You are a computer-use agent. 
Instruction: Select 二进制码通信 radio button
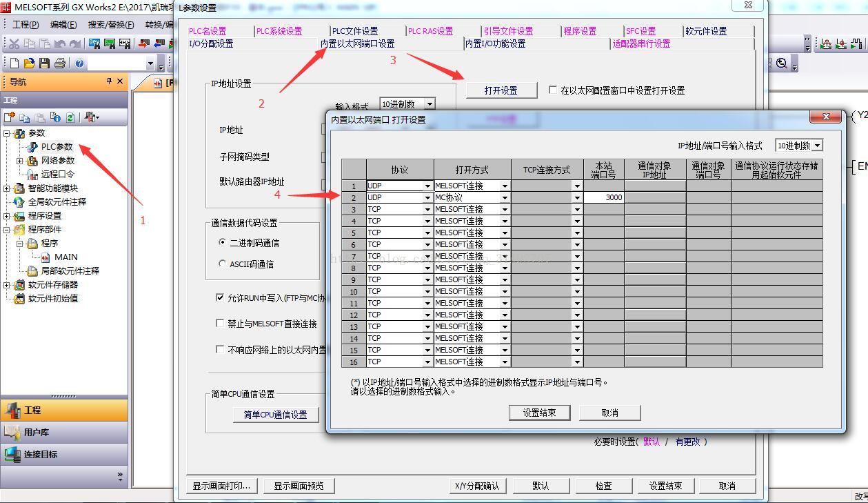(x=222, y=242)
